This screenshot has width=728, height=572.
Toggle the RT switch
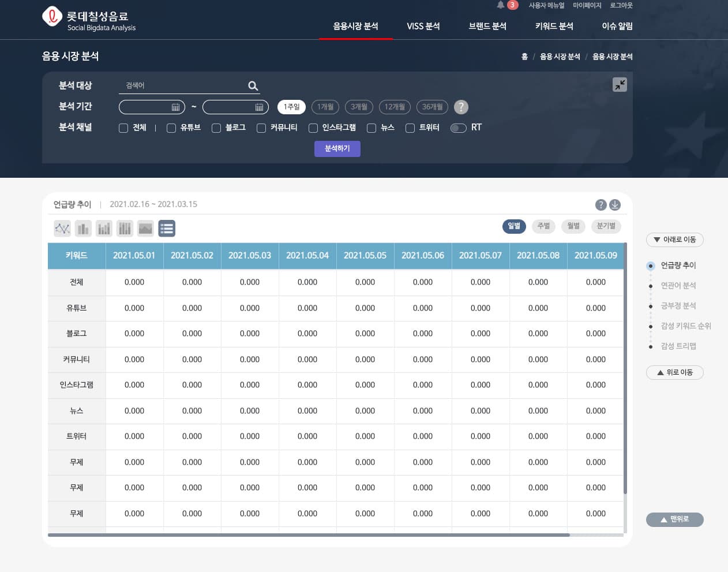pyautogui.click(x=459, y=128)
